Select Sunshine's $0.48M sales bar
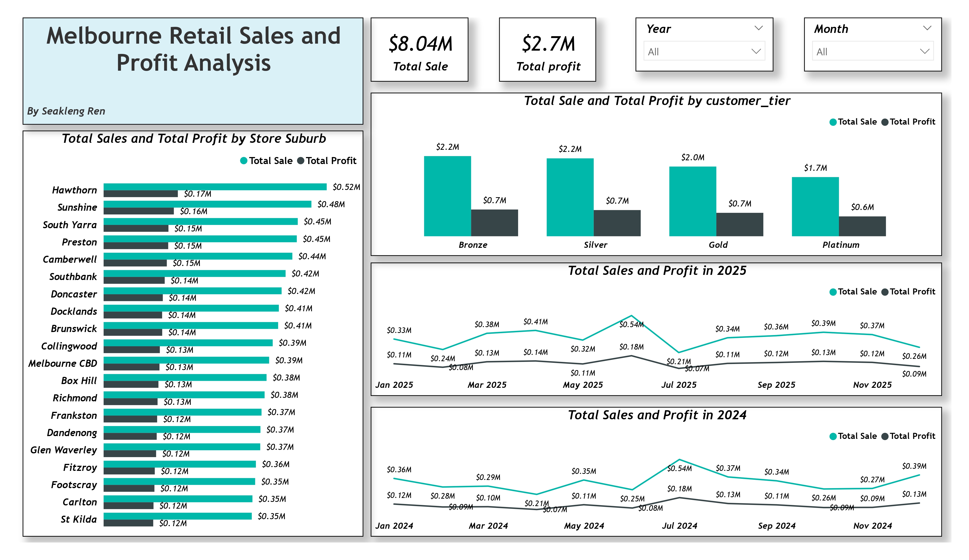 [x=207, y=204]
